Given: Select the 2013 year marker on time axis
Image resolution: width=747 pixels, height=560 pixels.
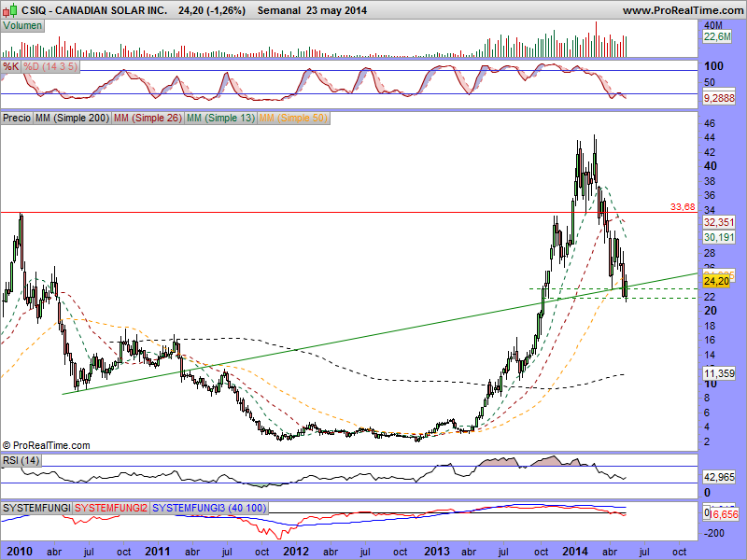Looking at the screenshot, I should [437, 552].
